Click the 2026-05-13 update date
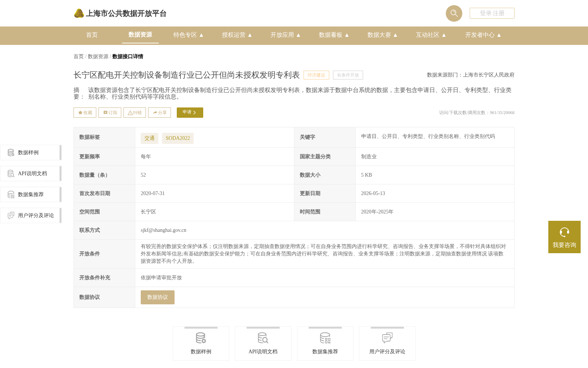 (x=373, y=194)
